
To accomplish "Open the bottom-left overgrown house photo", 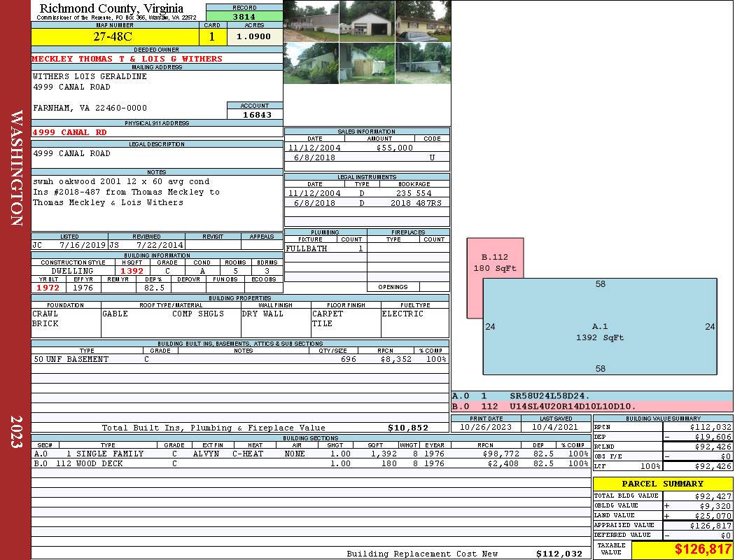I will pyautogui.click(x=311, y=64).
